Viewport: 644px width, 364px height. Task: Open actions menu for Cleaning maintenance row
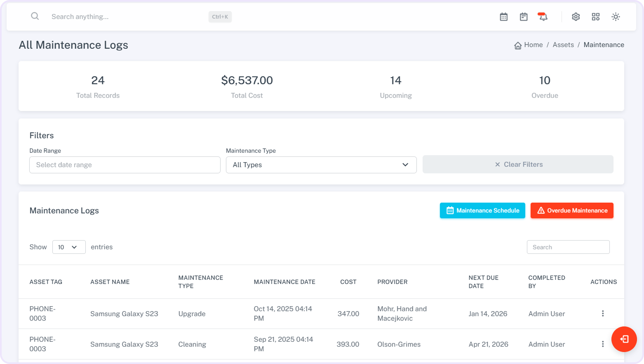pos(602,344)
